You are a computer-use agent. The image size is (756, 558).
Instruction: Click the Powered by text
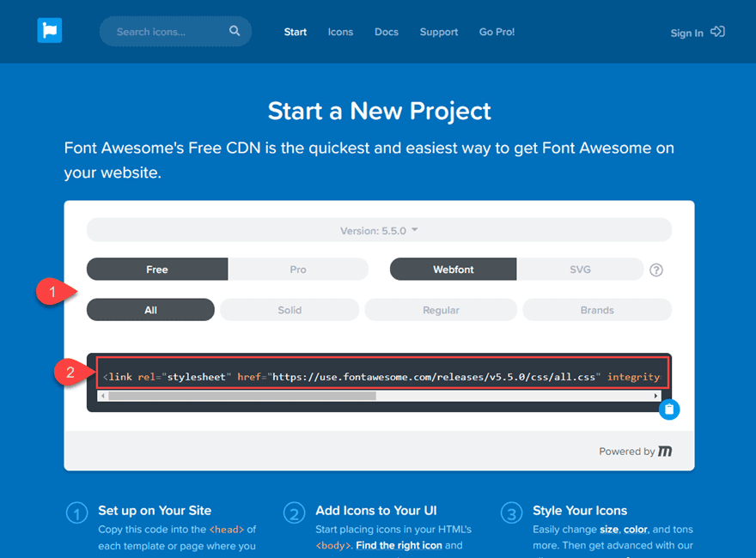tap(627, 452)
